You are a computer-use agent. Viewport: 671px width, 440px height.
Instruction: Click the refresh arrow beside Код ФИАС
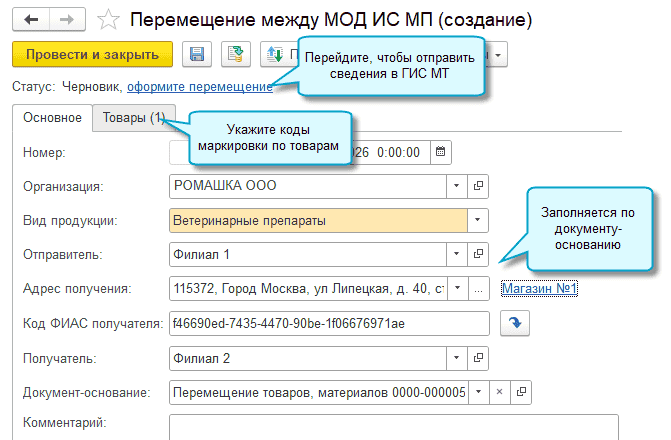[x=514, y=323]
